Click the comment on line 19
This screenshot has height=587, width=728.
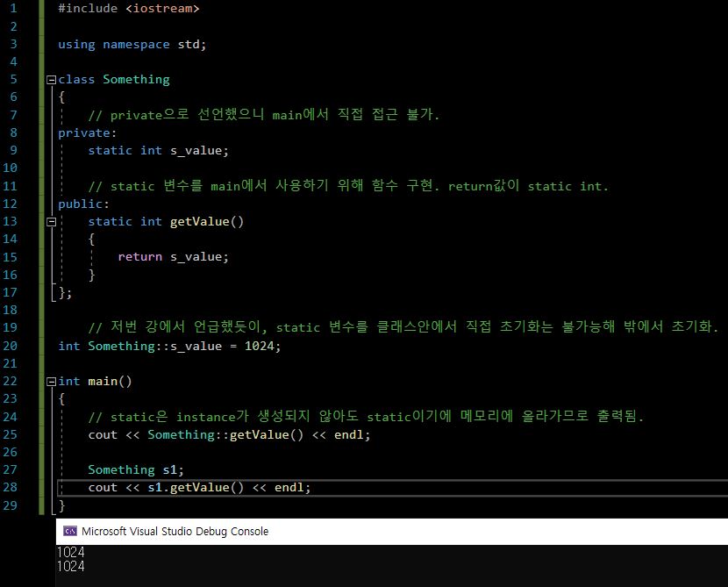pos(403,327)
